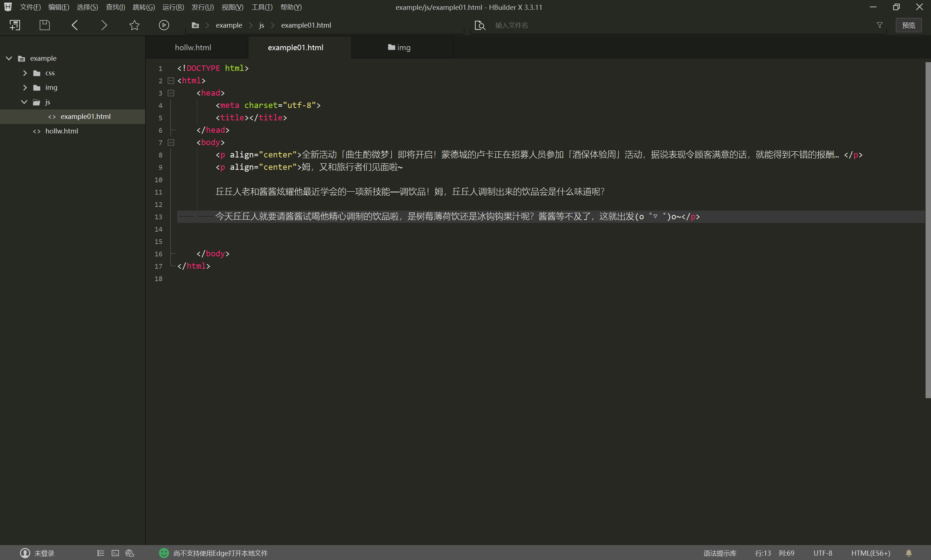The width and height of the screenshot is (931, 560).
Task: Open the 文件(F) menu
Action: click(30, 7)
